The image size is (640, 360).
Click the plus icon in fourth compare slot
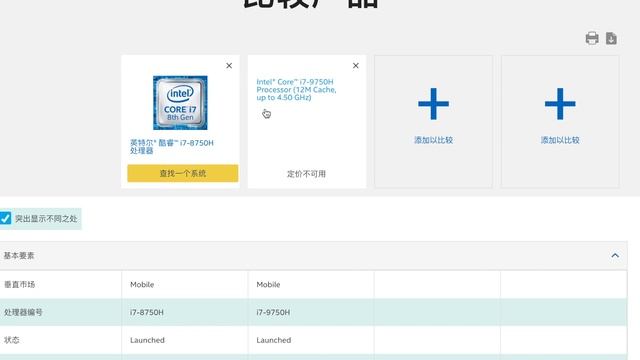click(x=560, y=104)
